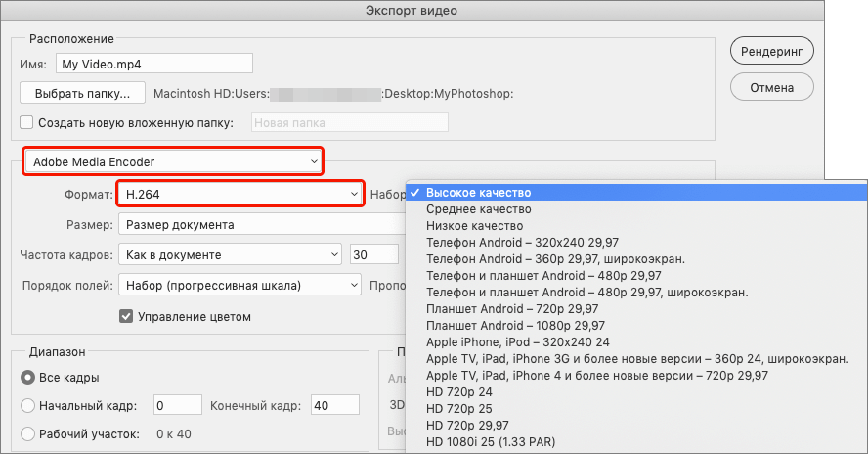The width and height of the screenshot is (868, 454).
Task: Toggle Управление цветом checkbox
Action: (126, 316)
